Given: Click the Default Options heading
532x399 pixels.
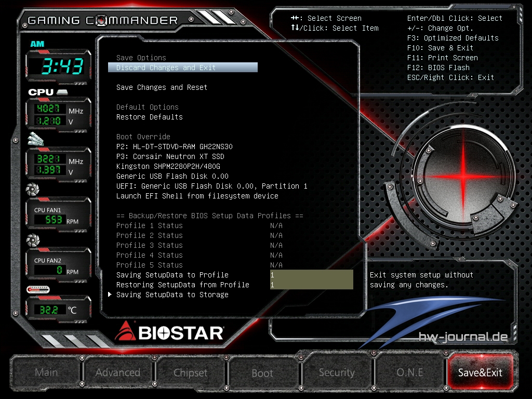Looking at the screenshot, I should pos(147,107).
